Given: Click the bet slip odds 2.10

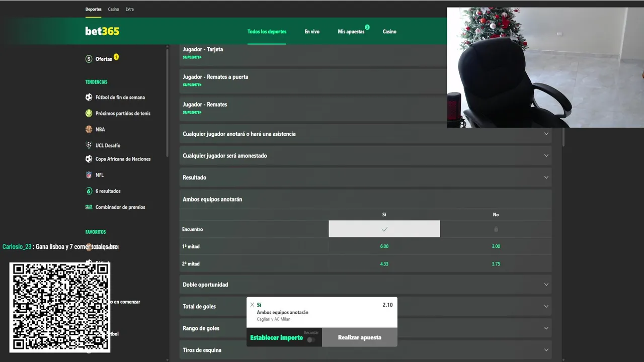Looking at the screenshot, I should click(x=387, y=305).
